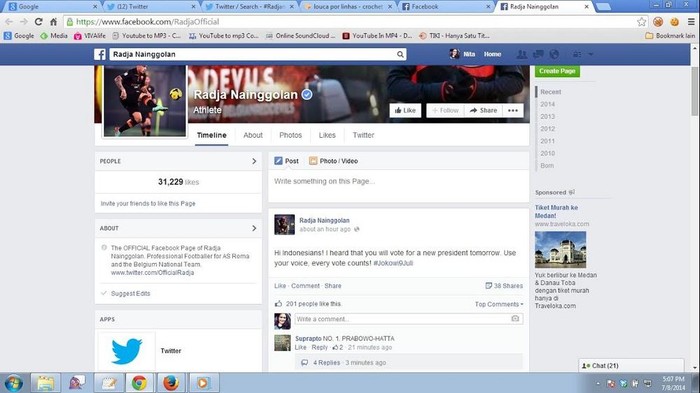Expand the ABOUT section chevron
Viewport: 700px width, 393px height.
(254, 228)
